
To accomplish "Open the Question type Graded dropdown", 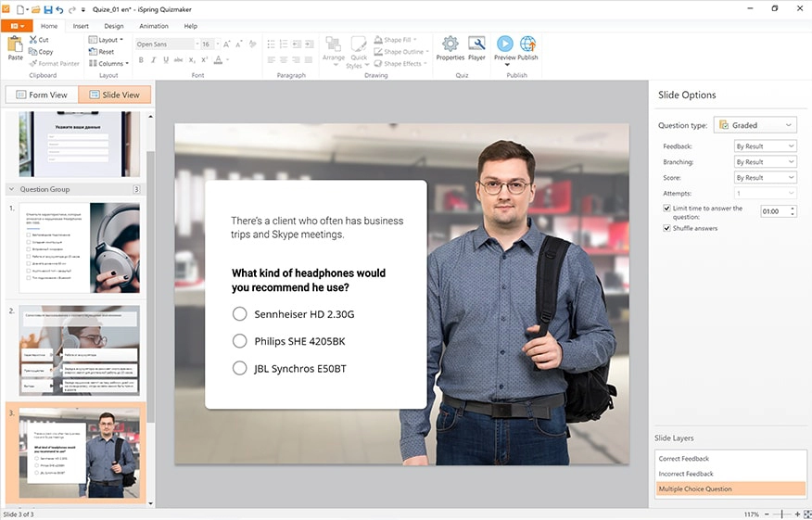I will click(755, 125).
